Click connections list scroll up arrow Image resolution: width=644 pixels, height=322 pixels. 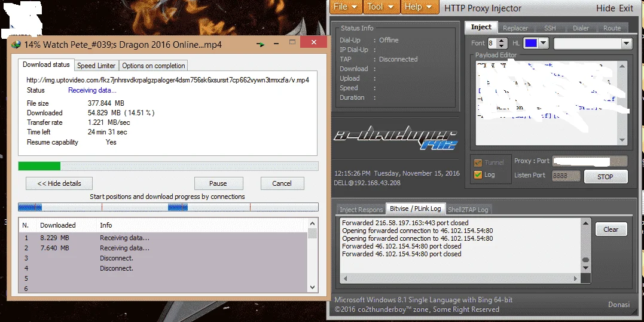click(312, 223)
